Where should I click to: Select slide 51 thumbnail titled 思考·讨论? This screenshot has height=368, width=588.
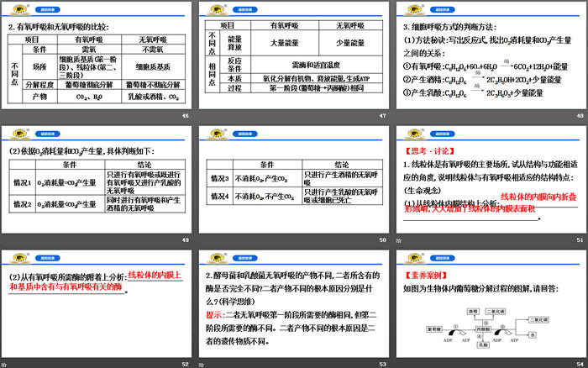pos(491,179)
